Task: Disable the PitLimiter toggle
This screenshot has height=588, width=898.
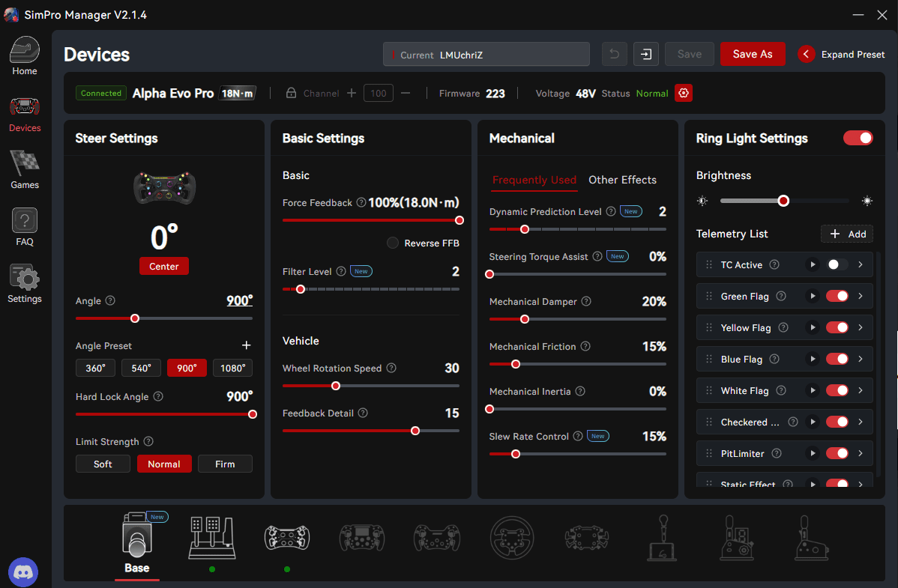Action: (837, 453)
